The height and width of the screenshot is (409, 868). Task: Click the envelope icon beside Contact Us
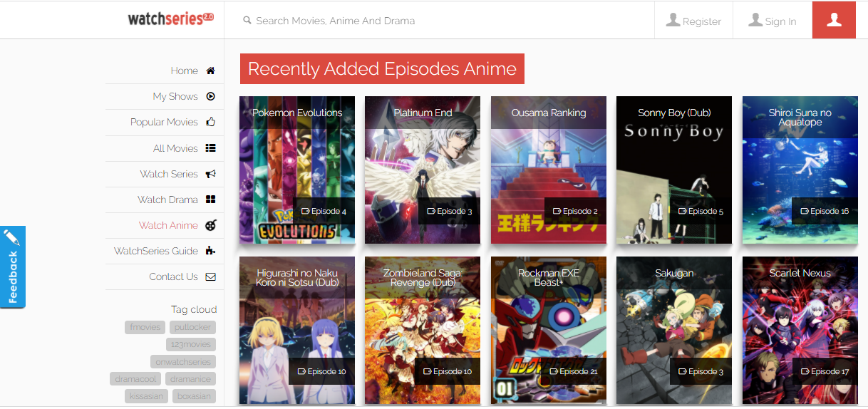click(210, 276)
